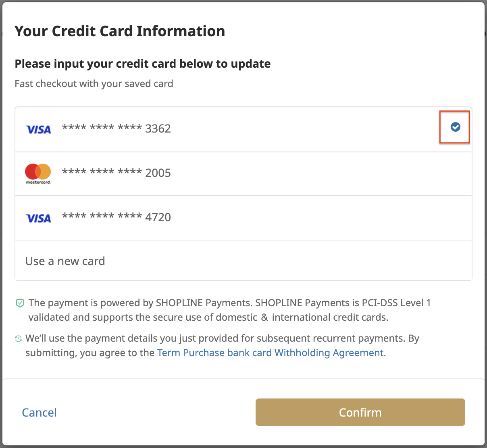Click the Visa logo beside card 3362
487x448 pixels.
(x=38, y=129)
